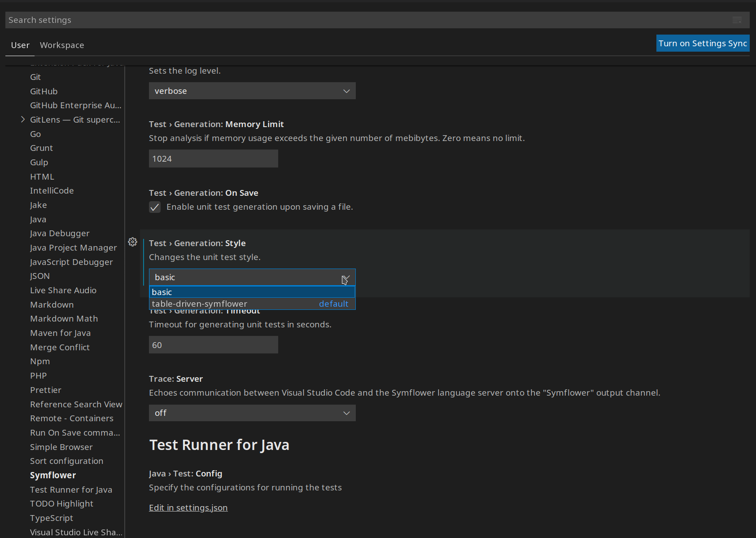Select Symflower in the settings tree
This screenshot has width=756, height=538.
[x=53, y=475]
